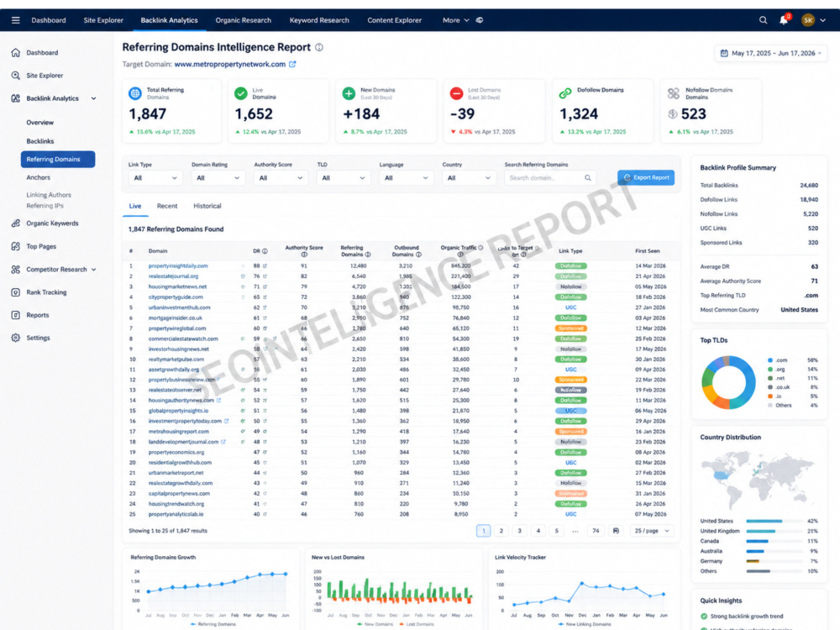Open the notifications bell
This screenshot has width=840, height=630.
click(784, 20)
